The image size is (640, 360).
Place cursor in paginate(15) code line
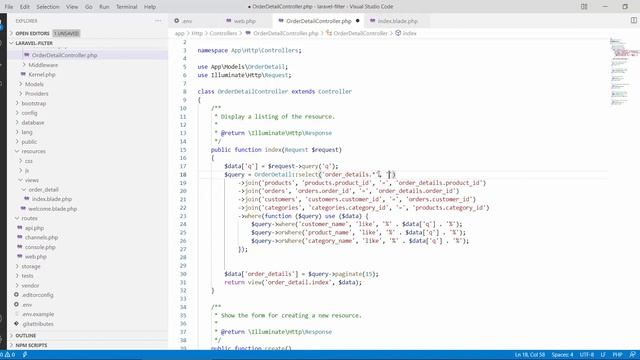point(301,274)
